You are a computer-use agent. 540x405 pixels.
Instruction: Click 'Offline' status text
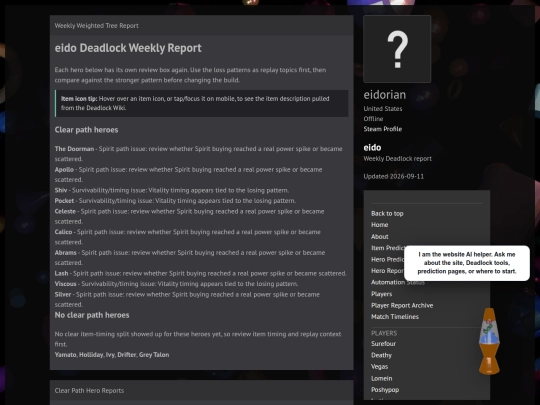[373, 118]
